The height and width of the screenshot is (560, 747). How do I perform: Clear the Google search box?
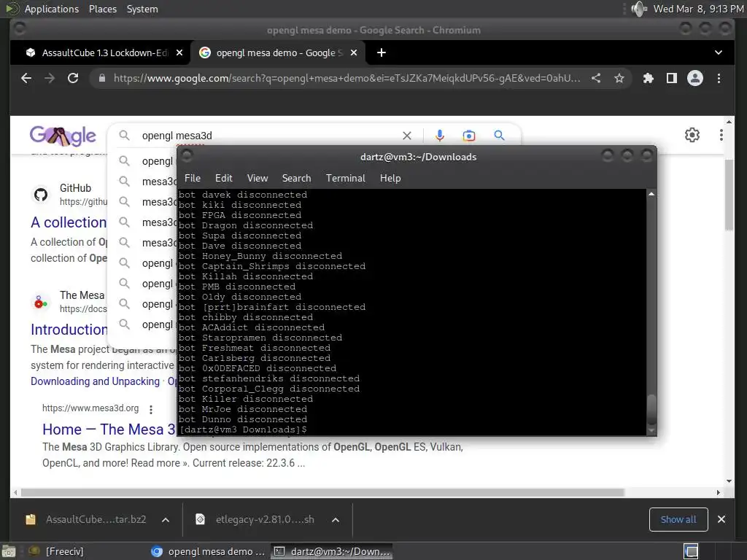407,136
